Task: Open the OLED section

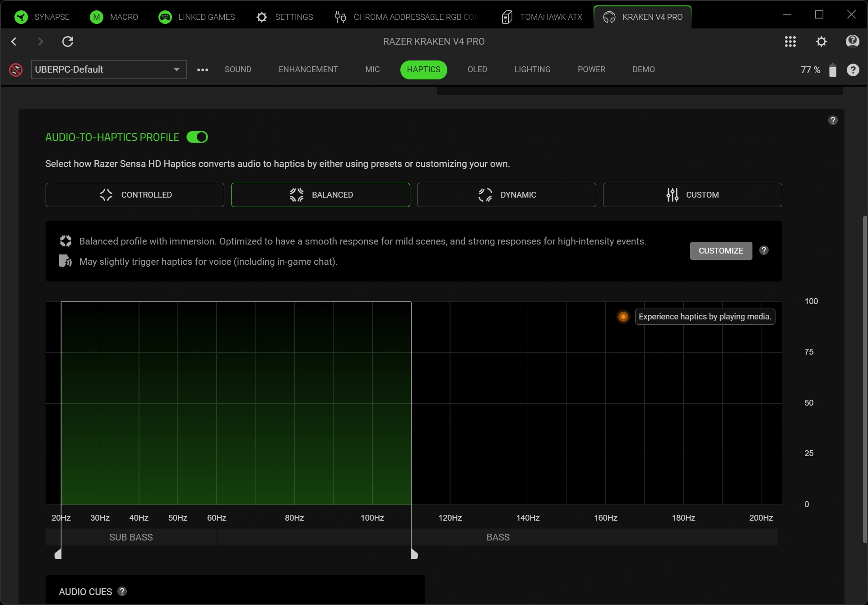Action: 477,69
